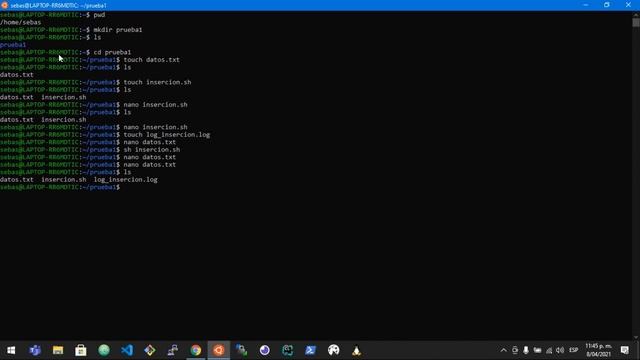Open the volume speaker tray icon
Viewport: 640px width, 360px height.
coord(560,350)
